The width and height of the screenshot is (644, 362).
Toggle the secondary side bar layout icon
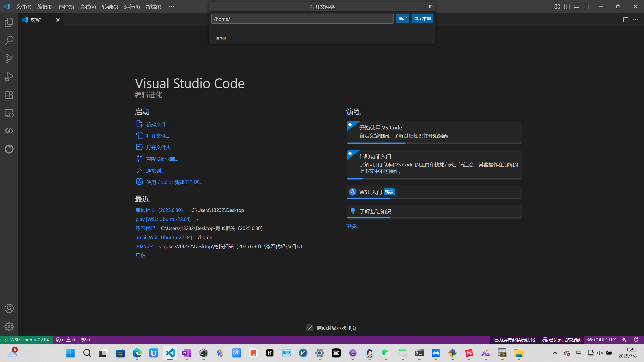click(x=586, y=7)
